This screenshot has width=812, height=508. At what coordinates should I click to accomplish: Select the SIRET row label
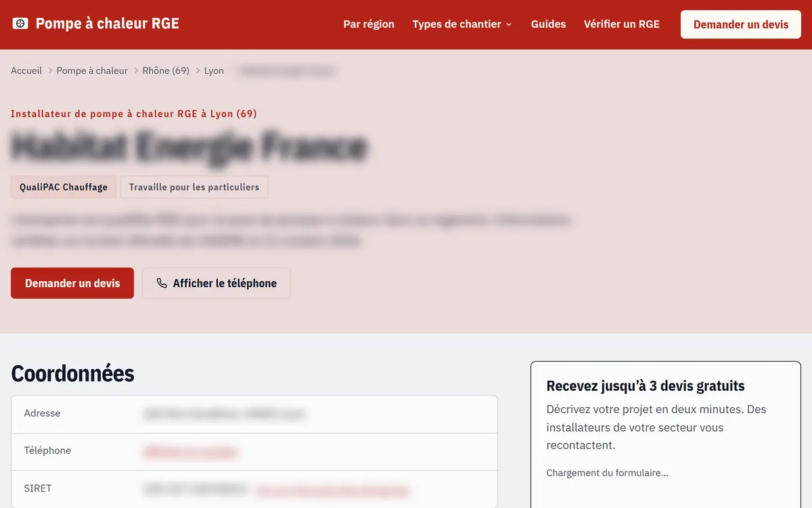pos(38,488)
